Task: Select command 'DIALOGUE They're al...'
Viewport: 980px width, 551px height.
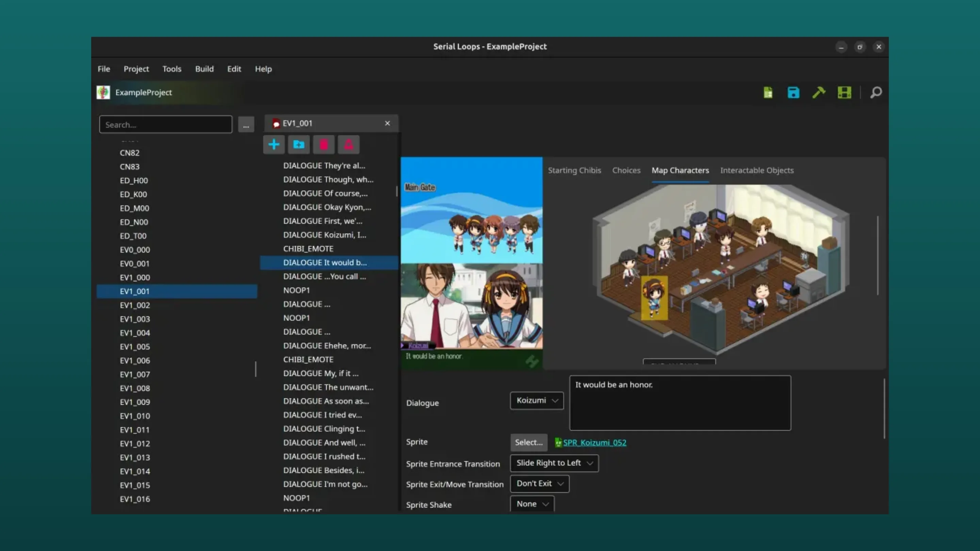Action: tap(329, 165)
